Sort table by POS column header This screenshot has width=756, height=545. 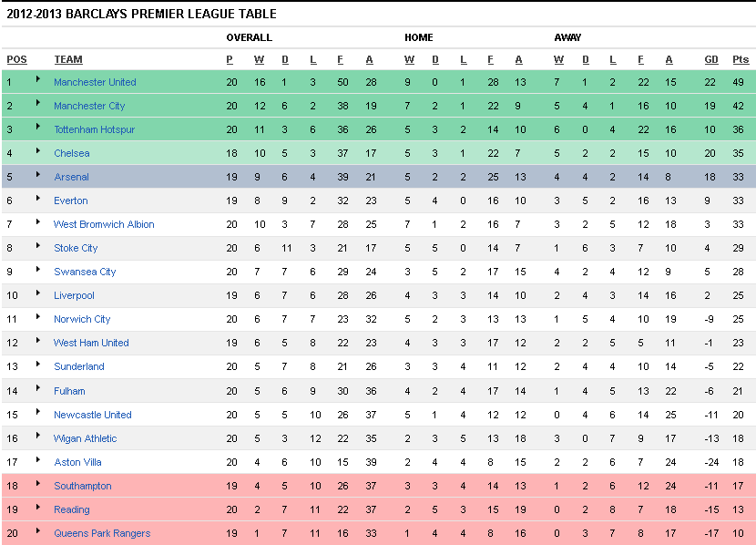17,59
